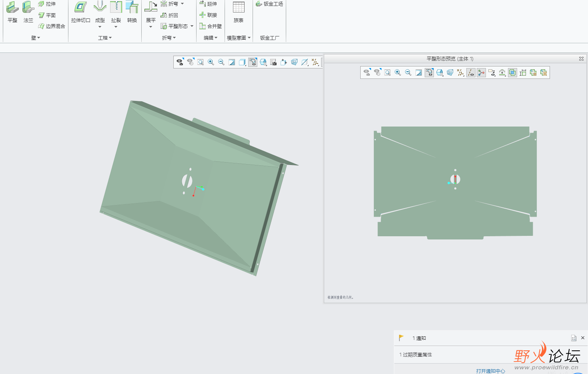The width and height of the screenshot is (588, 374).
Task: Choose the 拉伸切口 extruded cut tool
Action: tap(80, 12)
